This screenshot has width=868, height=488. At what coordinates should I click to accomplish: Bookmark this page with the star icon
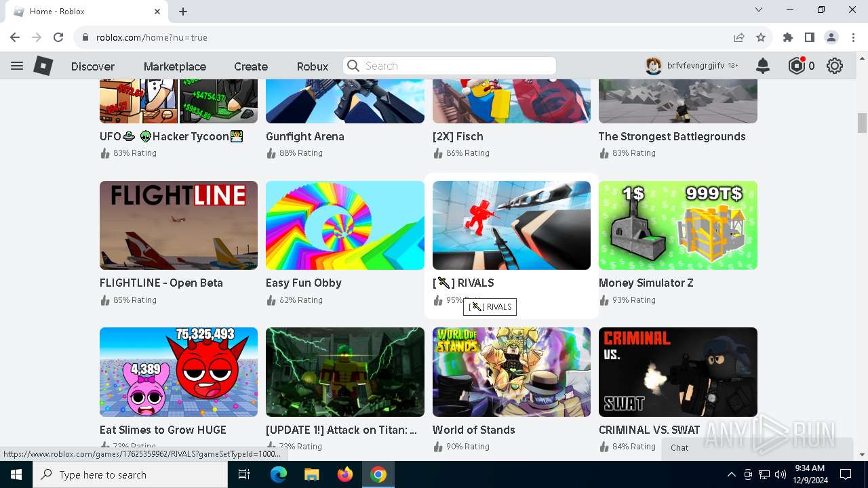[761, 37]
